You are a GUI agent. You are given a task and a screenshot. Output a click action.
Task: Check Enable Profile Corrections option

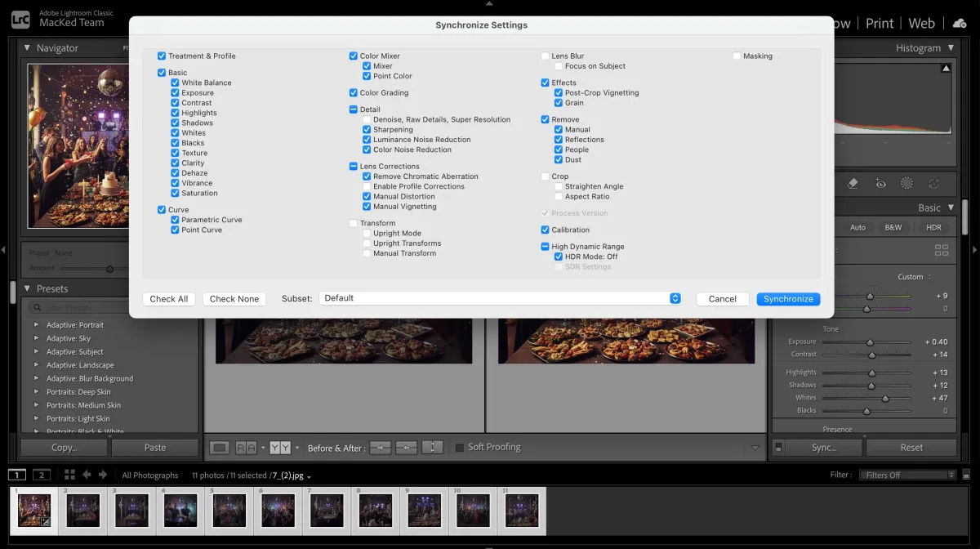click(x=367, y=186)
